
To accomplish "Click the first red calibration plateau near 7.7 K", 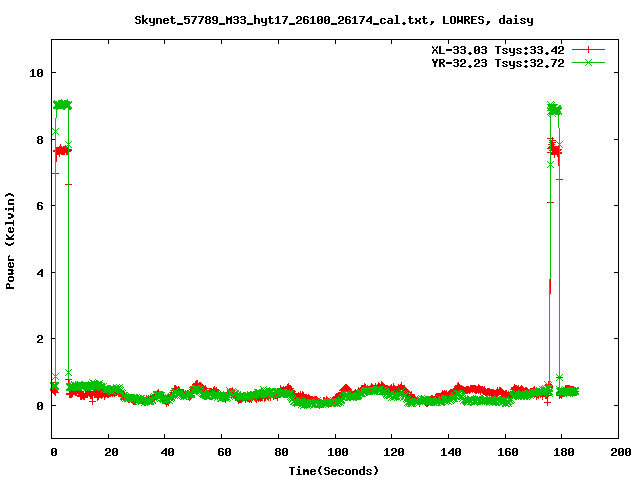I will [x=62, y=151].
